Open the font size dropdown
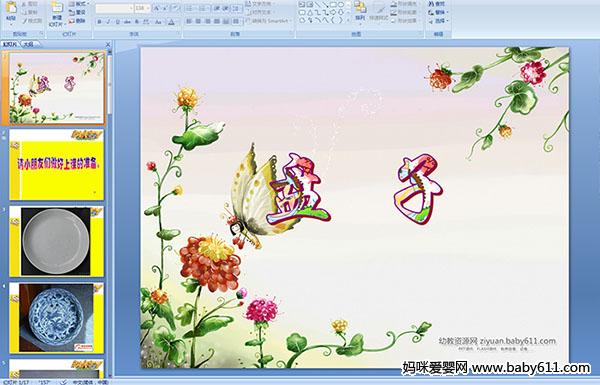This screenshot has width=600, height=385. (142, 8)
